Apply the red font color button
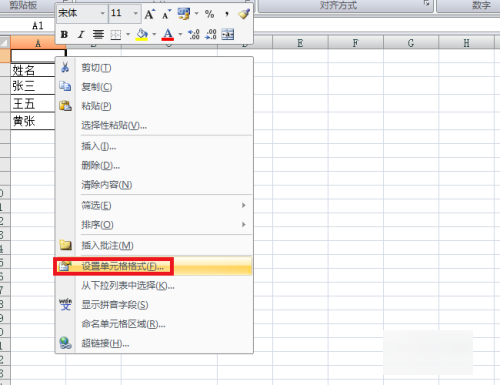 click(x=168, y=34)
